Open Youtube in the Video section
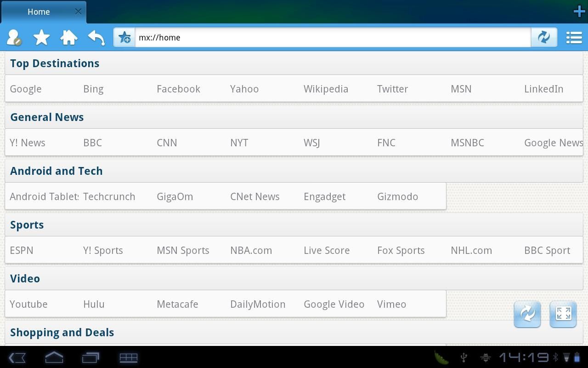The image size is (588, 368). [28, 304]
